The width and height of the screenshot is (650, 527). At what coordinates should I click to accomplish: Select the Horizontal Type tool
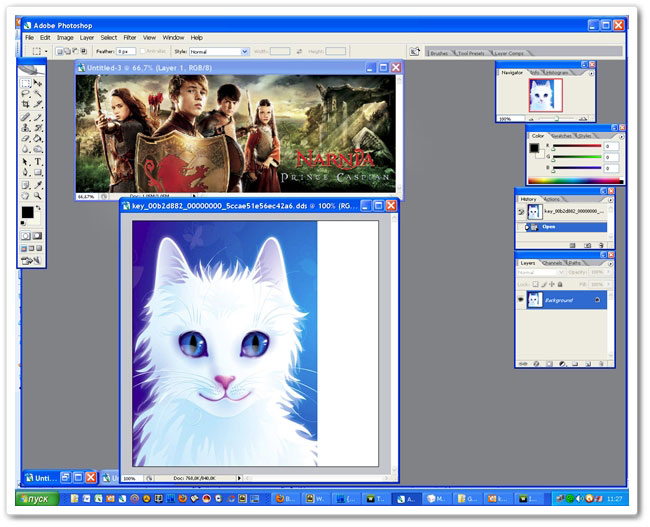click(38, 161)
